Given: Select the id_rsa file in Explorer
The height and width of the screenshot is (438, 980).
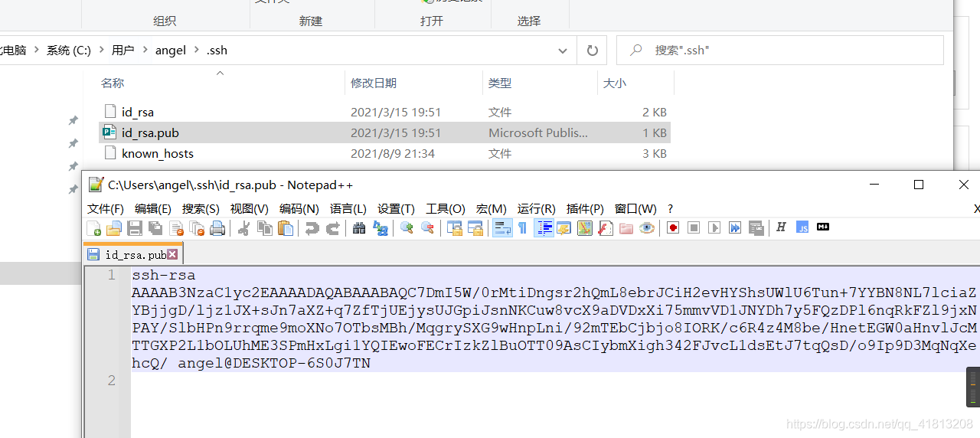Looking at the screenshot, I should click(x=384, y=112).
